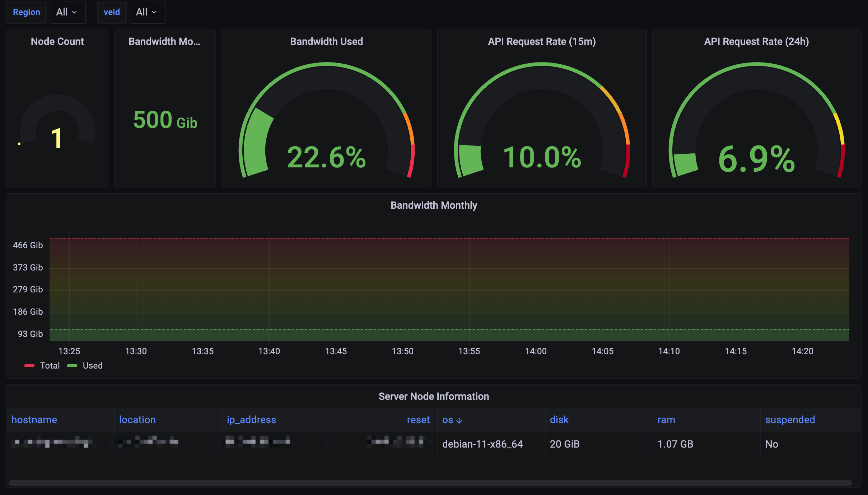Viewport: 868px width, 495px height.
Task: Open API Request Rate (15m) panel menu
Action: (x=542, y=41)
